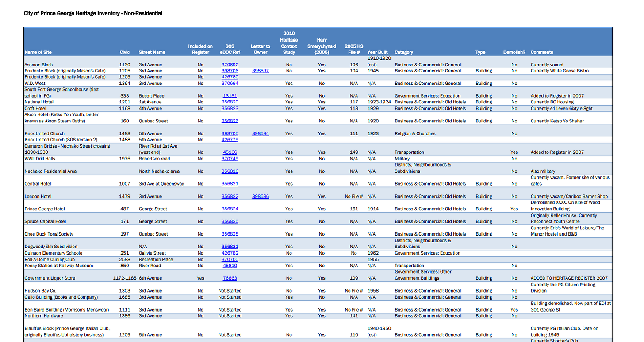The width and height of the screenshot is (644, 342).
Task: Select the 'Name of Site' column header
Action: point(38,52)
